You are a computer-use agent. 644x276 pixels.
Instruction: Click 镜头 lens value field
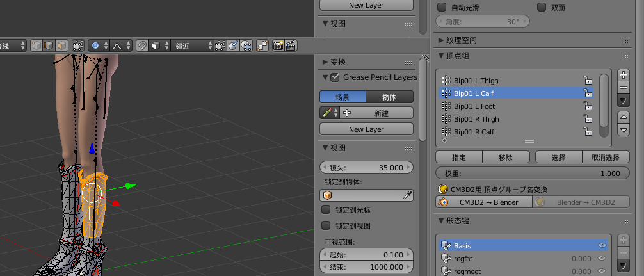pos(366,168)
